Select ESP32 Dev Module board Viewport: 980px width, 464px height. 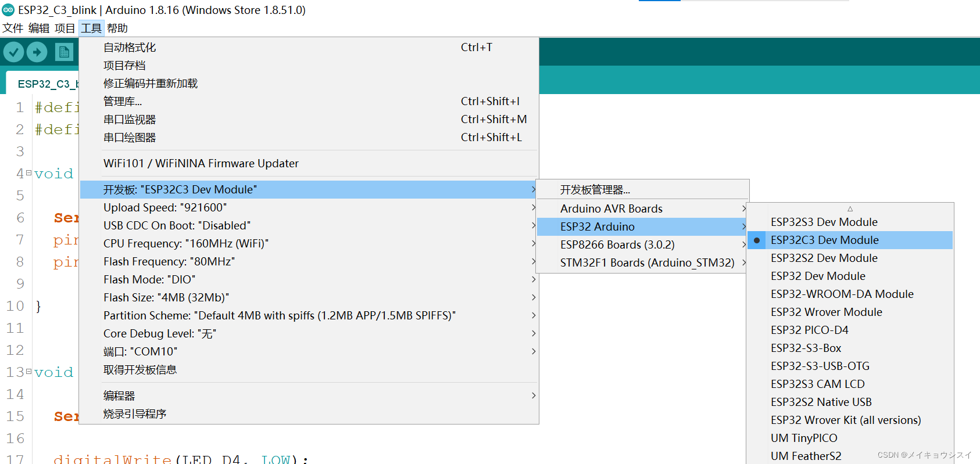point(850,276)
